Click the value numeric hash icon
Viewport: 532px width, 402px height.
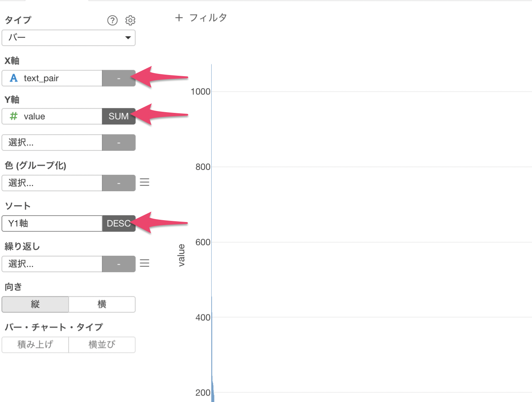(14, 116)
